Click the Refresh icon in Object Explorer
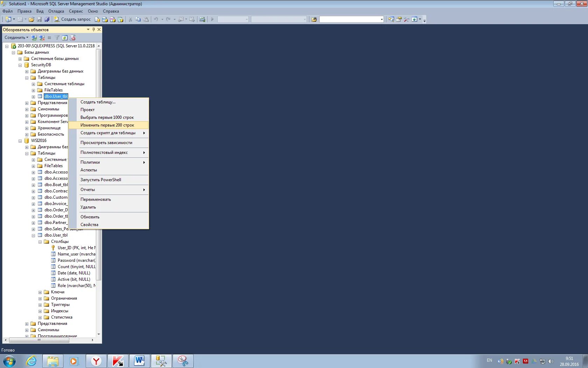Image resolution: width=588 pixels, height=368 pixels. (65, 38)
